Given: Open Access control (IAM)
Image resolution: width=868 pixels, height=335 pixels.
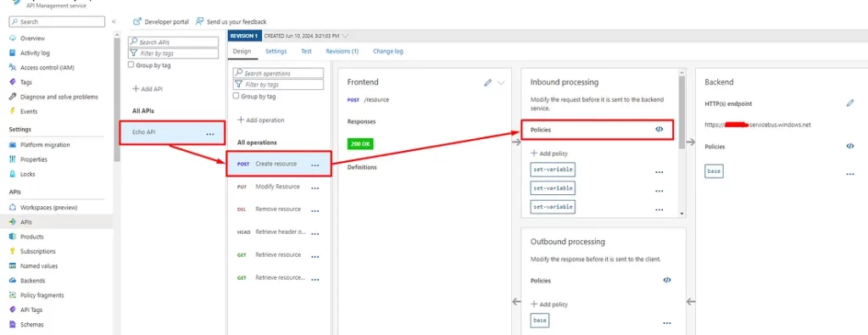Looking at the screenshot, I should coord(47,68).
